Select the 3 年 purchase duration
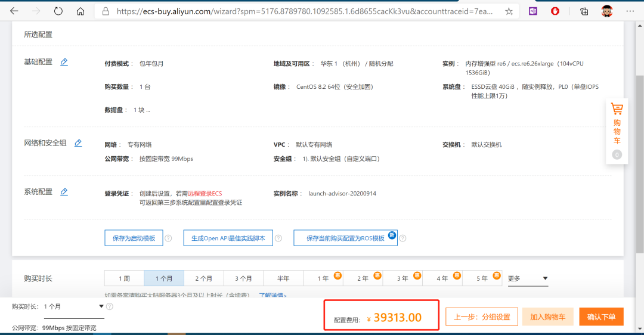Screen dimensions: 644x335 pyautogui.click(x=403, y=278)
